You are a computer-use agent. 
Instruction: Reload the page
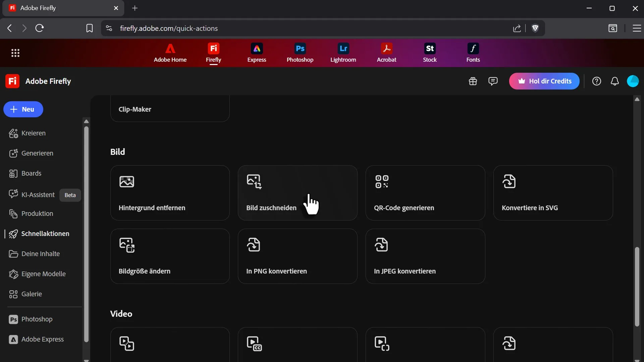coord(40,28)
